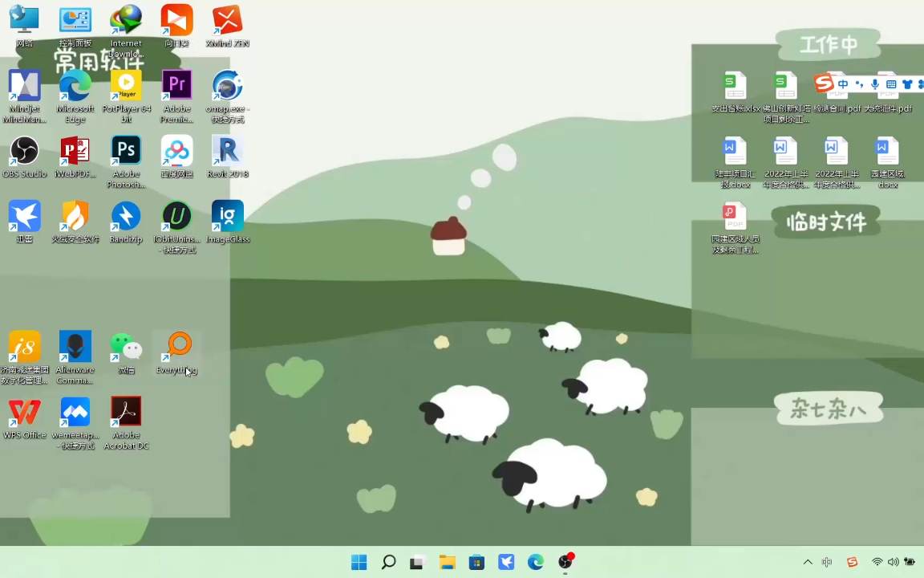
Task: Launch Everything search tool
Action: click(x=178, y=347)
